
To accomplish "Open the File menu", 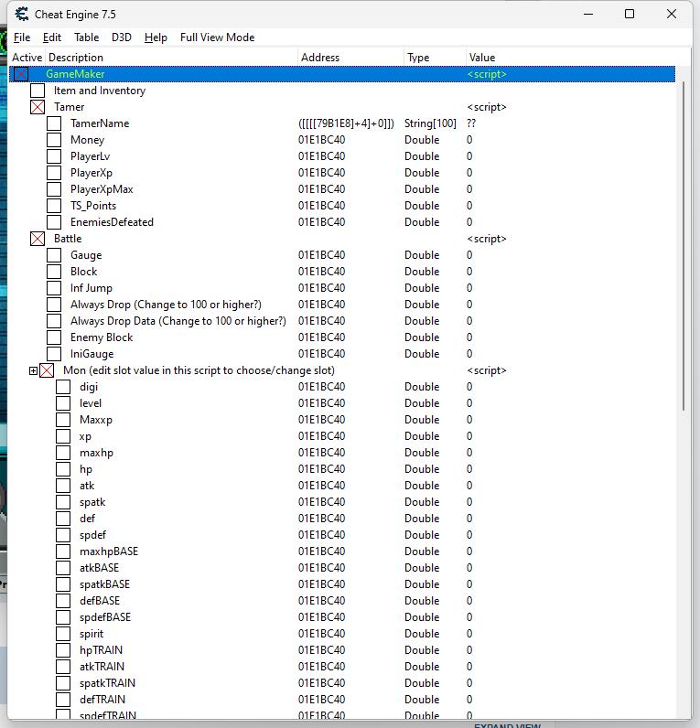I will 22,37.
